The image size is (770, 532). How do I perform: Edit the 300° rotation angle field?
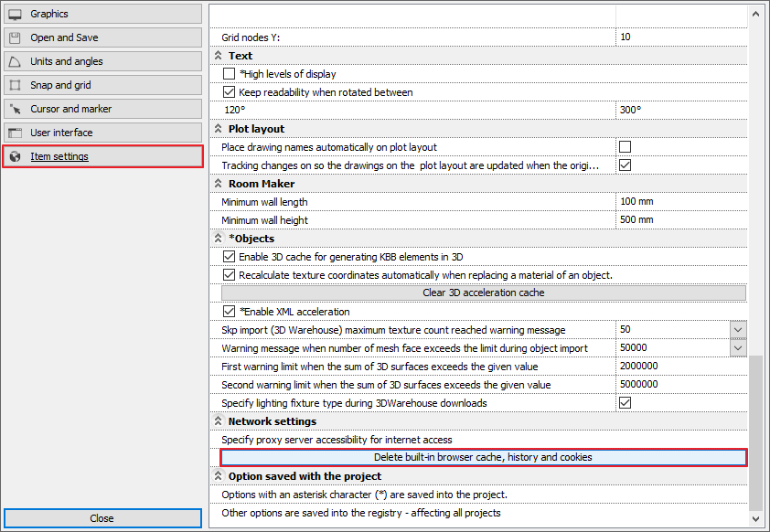click(x=681, y=110)
